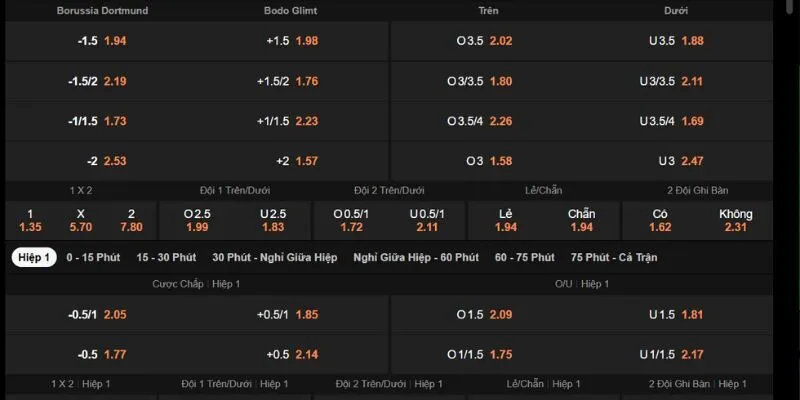Image resolution: width=800 pixels, height=400 pixels.
Task: Select the 75 Phút - Cả Trận tab
Action: [x=614, y=257]
